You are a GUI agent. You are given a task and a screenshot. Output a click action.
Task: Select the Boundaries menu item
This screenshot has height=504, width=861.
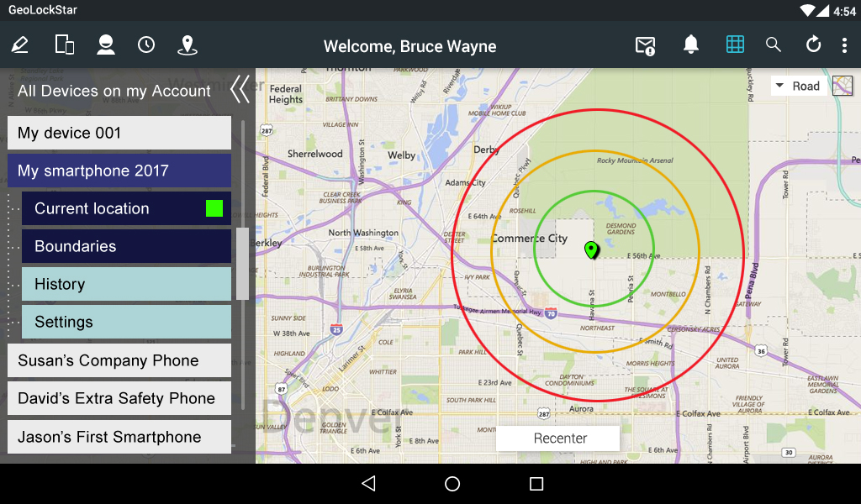(126, 246)
